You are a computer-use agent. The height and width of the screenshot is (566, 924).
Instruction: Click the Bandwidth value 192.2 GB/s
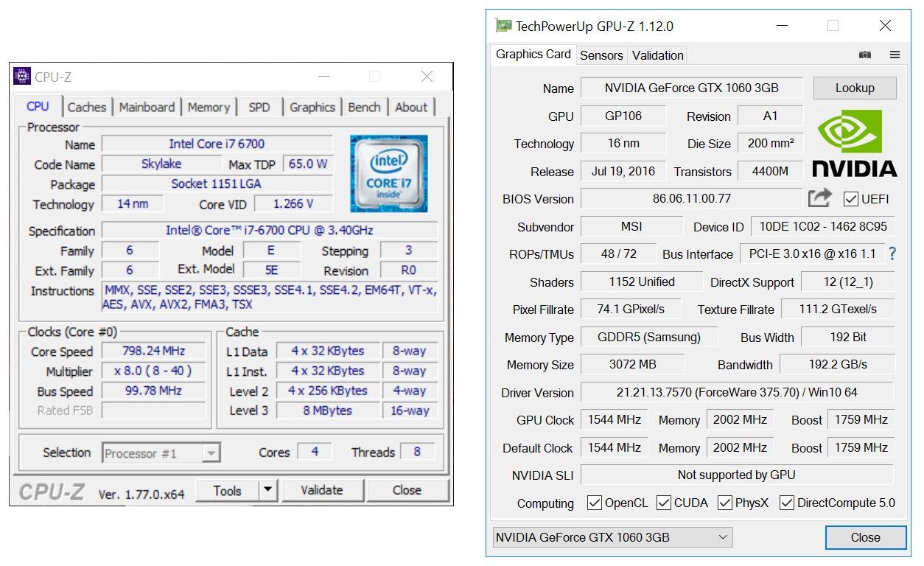[838, 364]
